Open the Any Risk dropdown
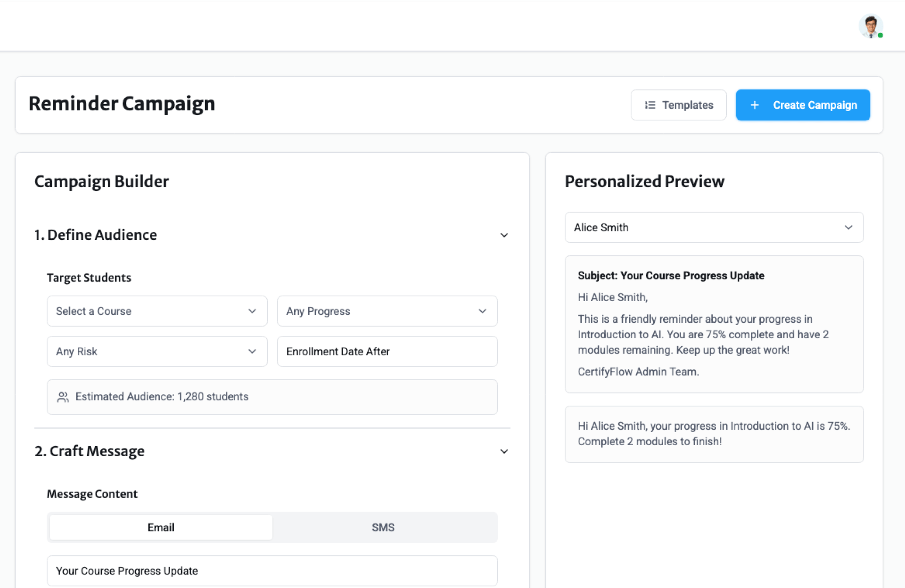905x588 pixels. [x=157, y=351]
